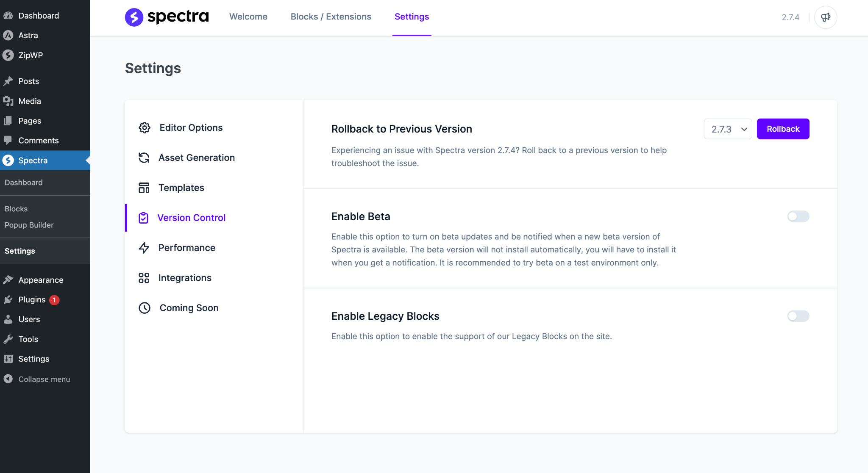
Task: Click the Rollback button
Action: pyautogui.click(x=783, y=129)
